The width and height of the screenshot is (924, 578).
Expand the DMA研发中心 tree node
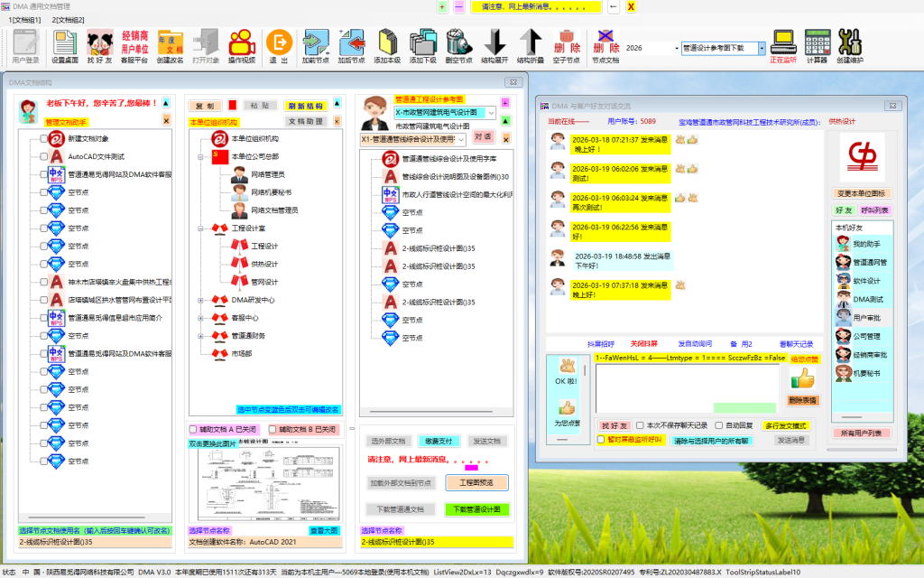point(201,300)
